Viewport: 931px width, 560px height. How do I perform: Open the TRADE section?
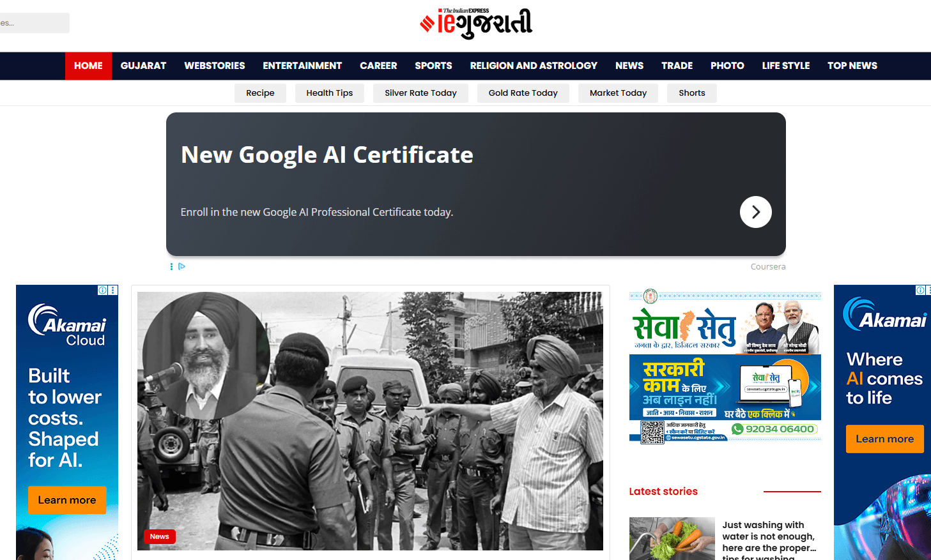pos(677,66)
